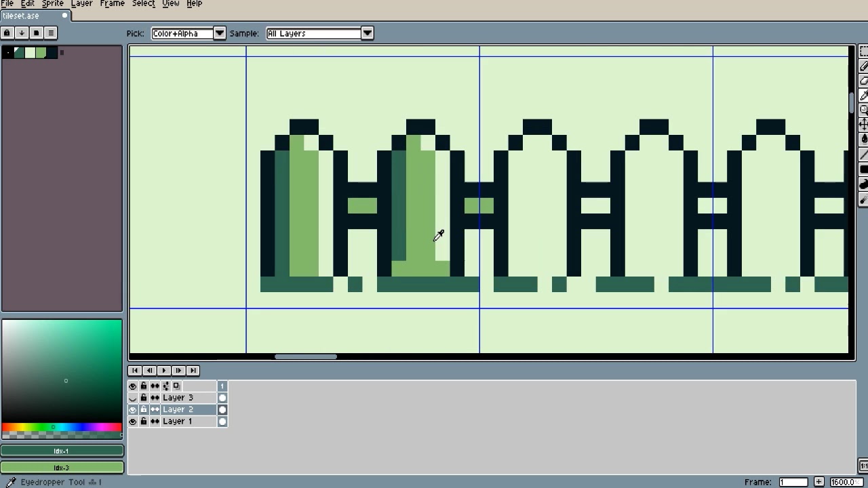This screenshot has height=488, width=868.
Task: Open the Select menu
Action: [x=143, y=3]
